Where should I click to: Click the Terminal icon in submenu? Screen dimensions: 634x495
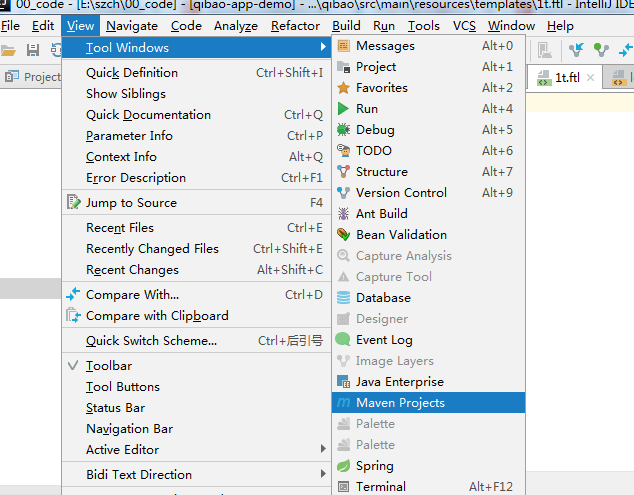[343, 487]
